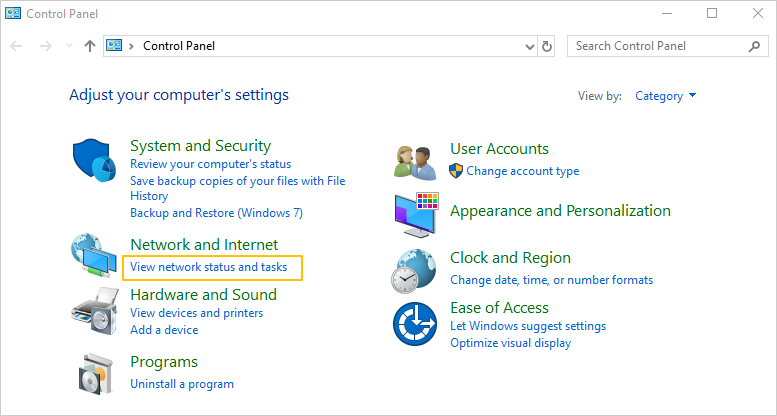Image resolution: width=777 pixels, height=416 pixels.
Task: Click the Appearance and Personalization monitor icon
Action: [x=416, y=212]
